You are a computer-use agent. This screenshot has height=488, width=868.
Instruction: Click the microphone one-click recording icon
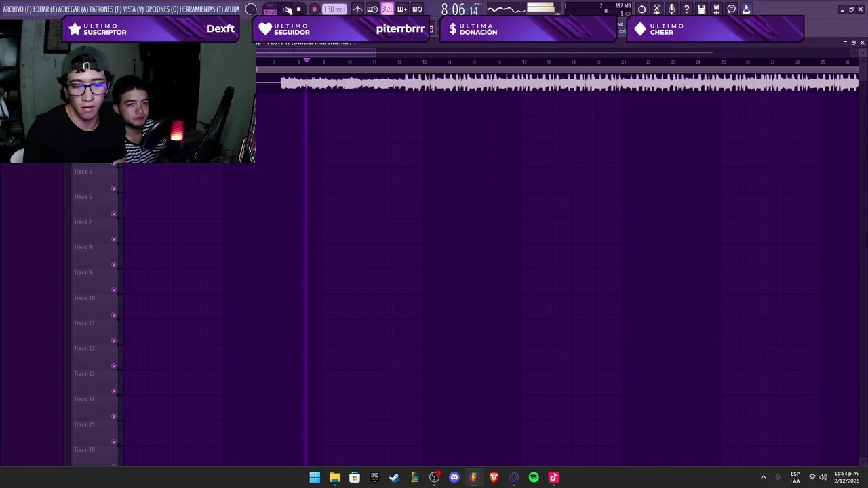[672, 9]
